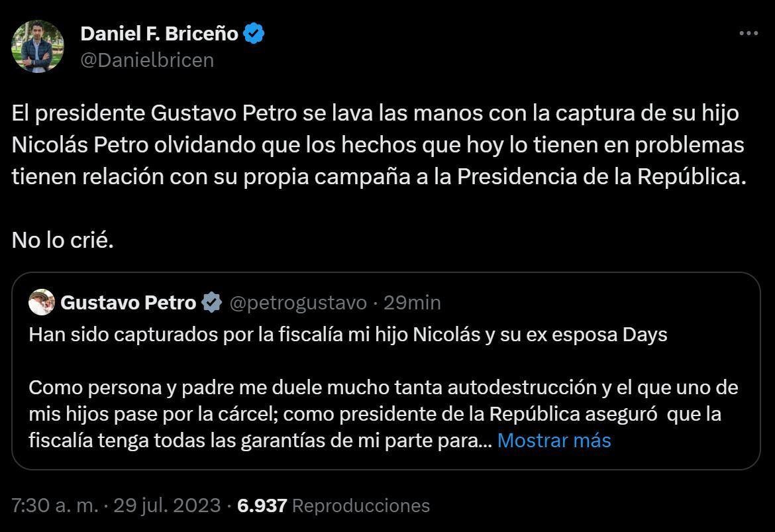Viewport: 775px width, 532px height.
Task: Select Gustavo Petro's display name
Action: click(x=130, y=303)
